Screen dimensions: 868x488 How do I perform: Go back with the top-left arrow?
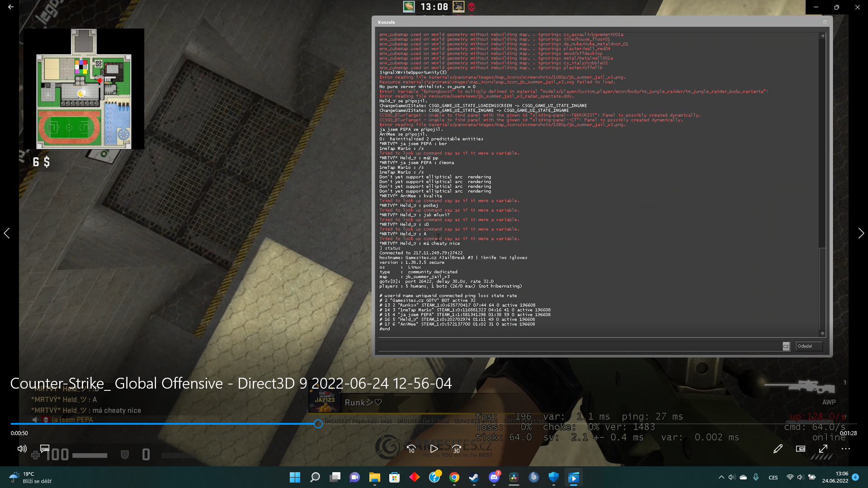point(11,7)
